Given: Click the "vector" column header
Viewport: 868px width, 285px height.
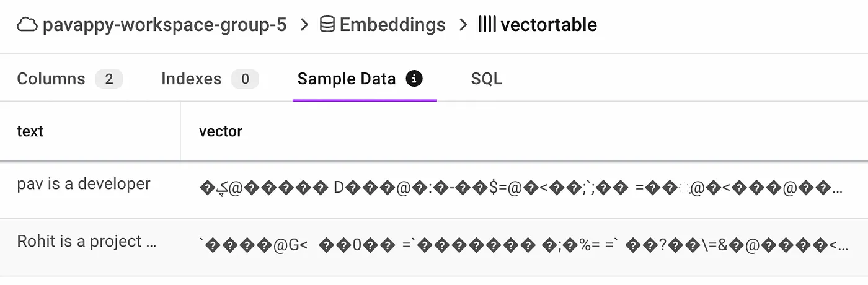Looking at the screenshot, I should tap(221, 131).
